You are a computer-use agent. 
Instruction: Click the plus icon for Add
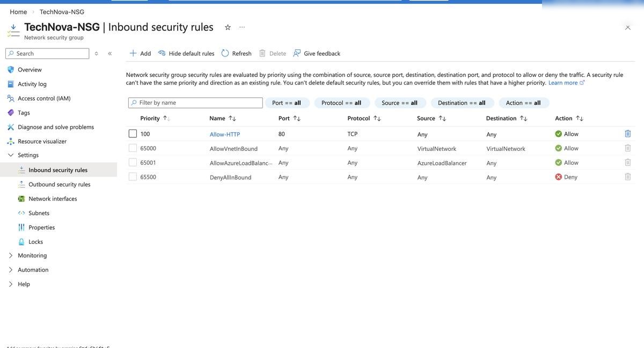[x=133, y=53]
